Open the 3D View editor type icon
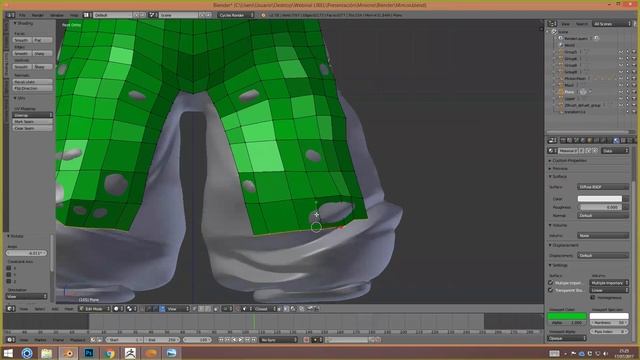 click(x=11, y=309)
